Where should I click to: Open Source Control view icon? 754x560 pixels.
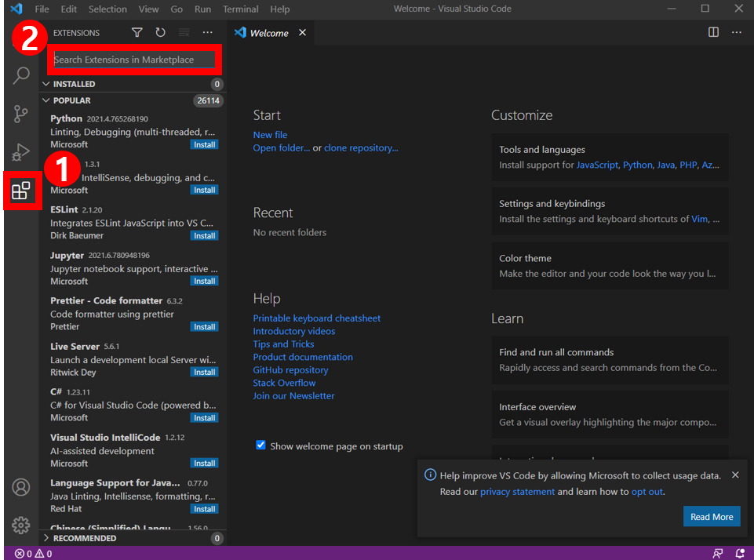[x=20, y=114]
